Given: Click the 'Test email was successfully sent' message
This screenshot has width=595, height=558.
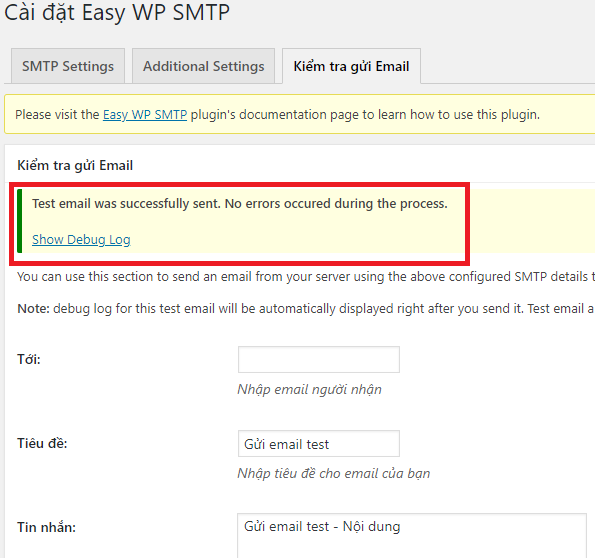Looking at the screenshot, I should [x=240, y=204].
